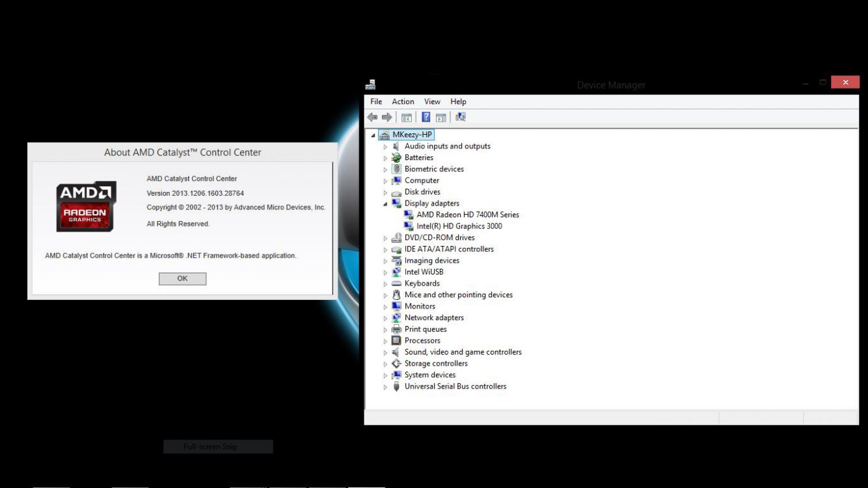Toggle the Show/Hide Console Tree toolbar icon
This screenshot has width=868, height=488.
click(x=407, y=117)
